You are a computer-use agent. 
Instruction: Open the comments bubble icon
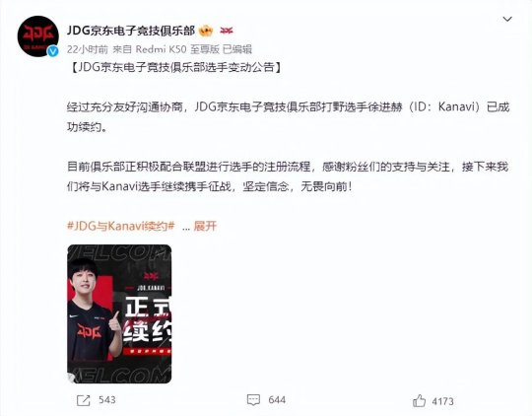(x=253, y=400)
